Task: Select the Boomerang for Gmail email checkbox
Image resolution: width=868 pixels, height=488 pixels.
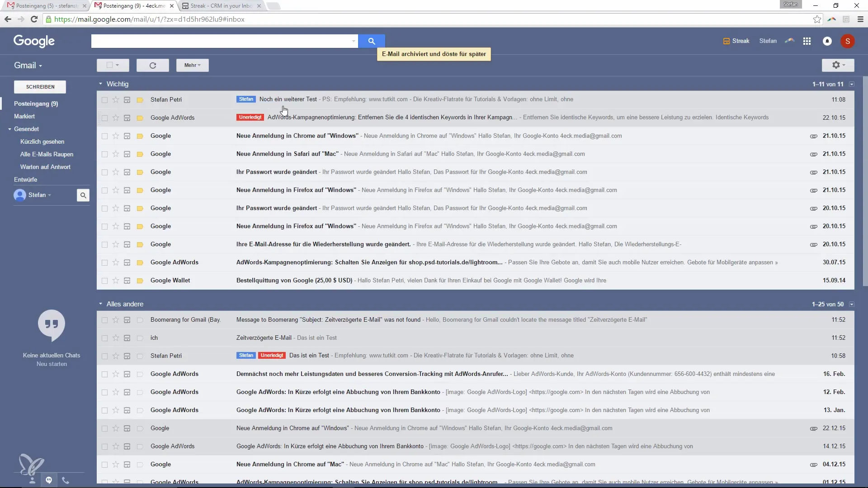Action: [104, 320]
